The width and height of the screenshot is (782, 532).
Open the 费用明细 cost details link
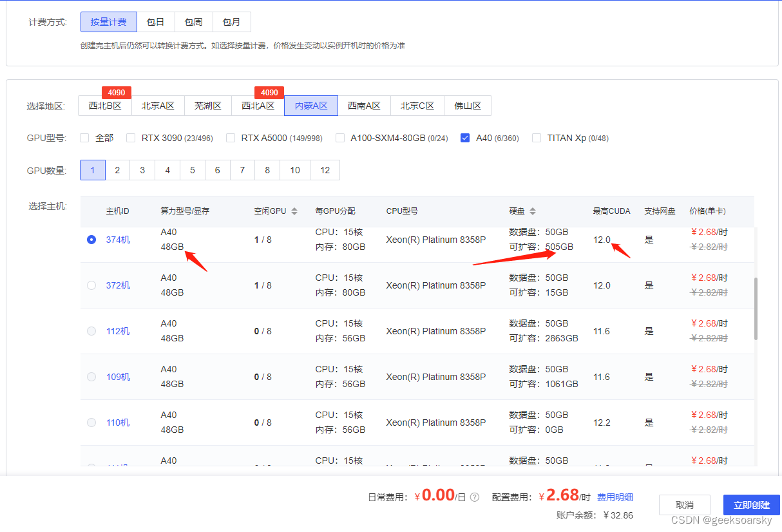point(615,497)
